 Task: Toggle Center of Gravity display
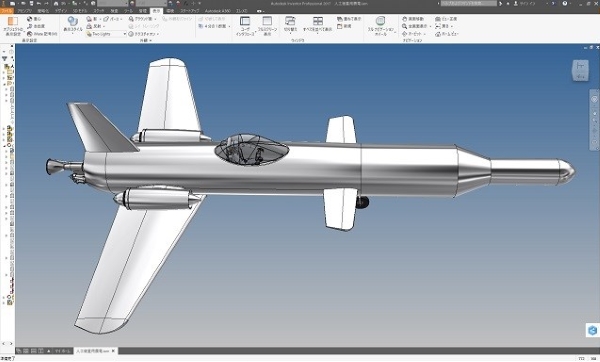34,19
